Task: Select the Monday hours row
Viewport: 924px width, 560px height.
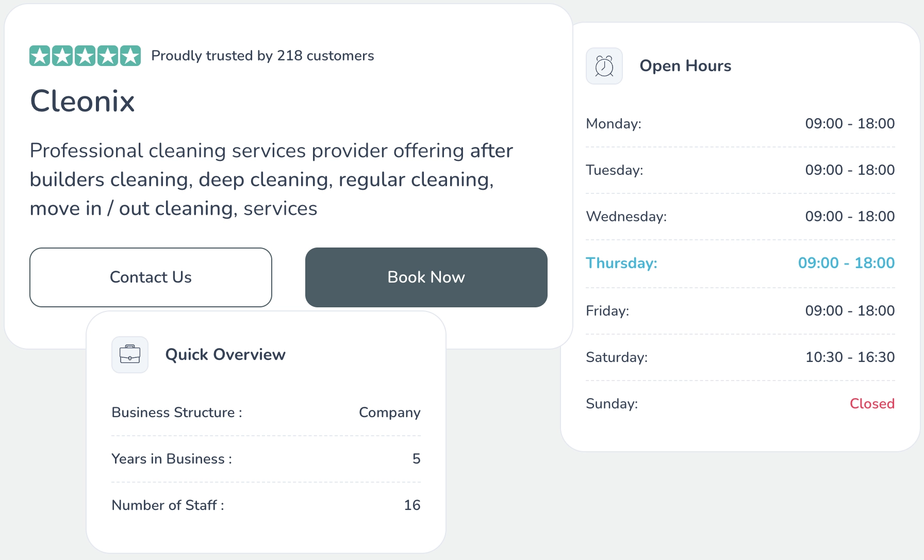Action: pos(740,124)
